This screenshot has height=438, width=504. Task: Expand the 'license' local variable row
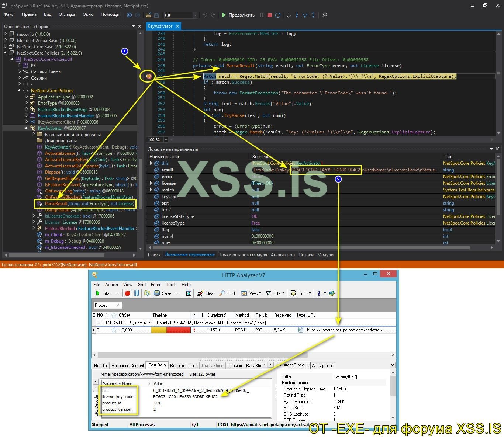pos(151,183)
